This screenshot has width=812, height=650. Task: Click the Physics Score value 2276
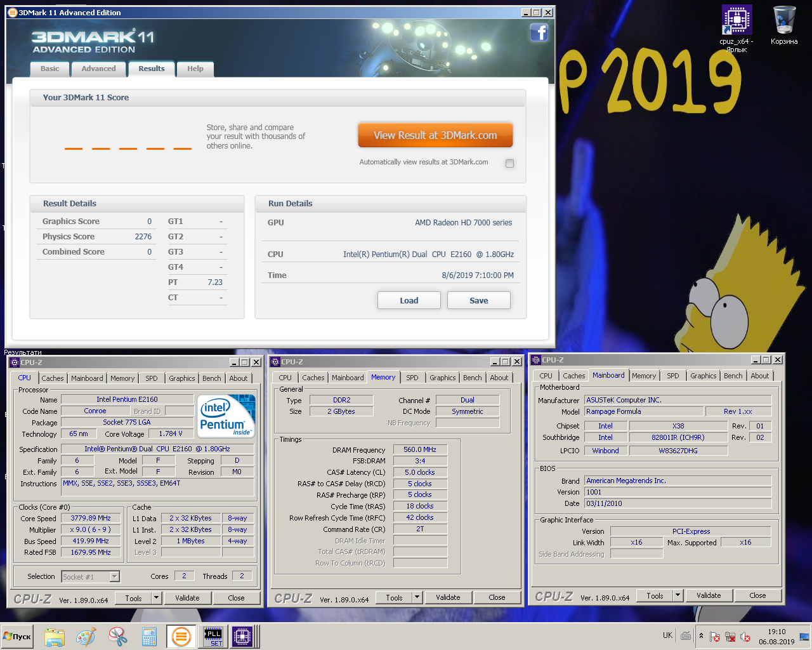(x=143, y=237)
